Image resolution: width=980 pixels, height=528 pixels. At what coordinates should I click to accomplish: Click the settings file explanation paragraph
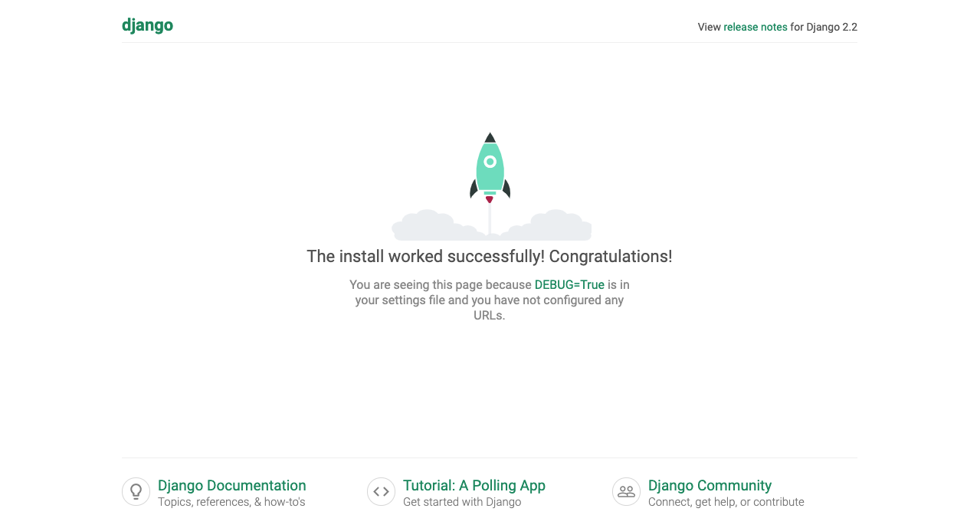point(490,300)
